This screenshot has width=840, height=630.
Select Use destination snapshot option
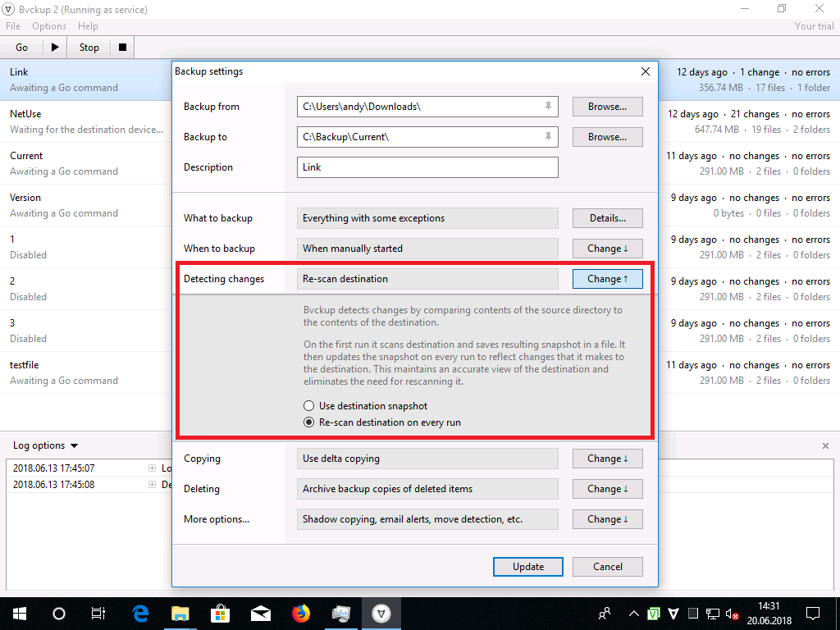click(308, 406)
